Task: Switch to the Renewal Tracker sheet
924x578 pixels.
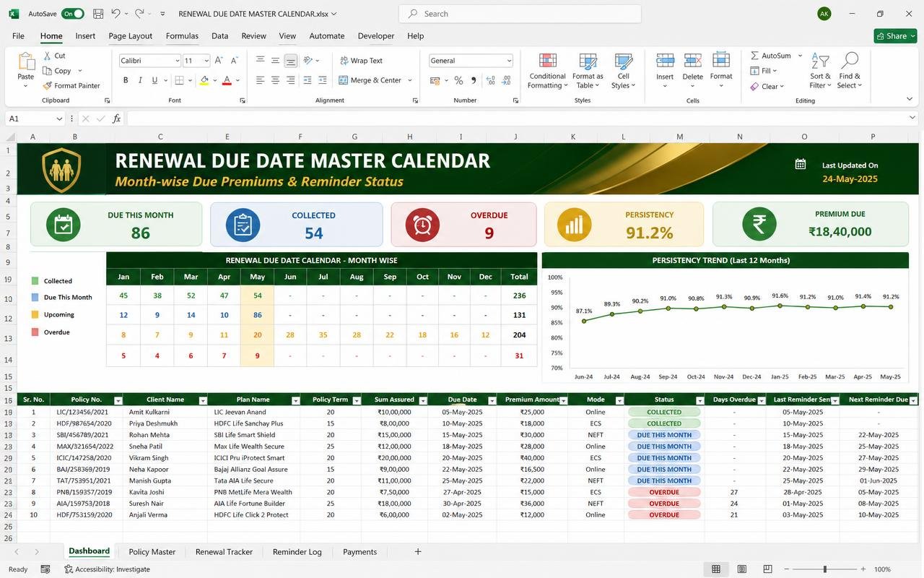Action: [224, 552]
